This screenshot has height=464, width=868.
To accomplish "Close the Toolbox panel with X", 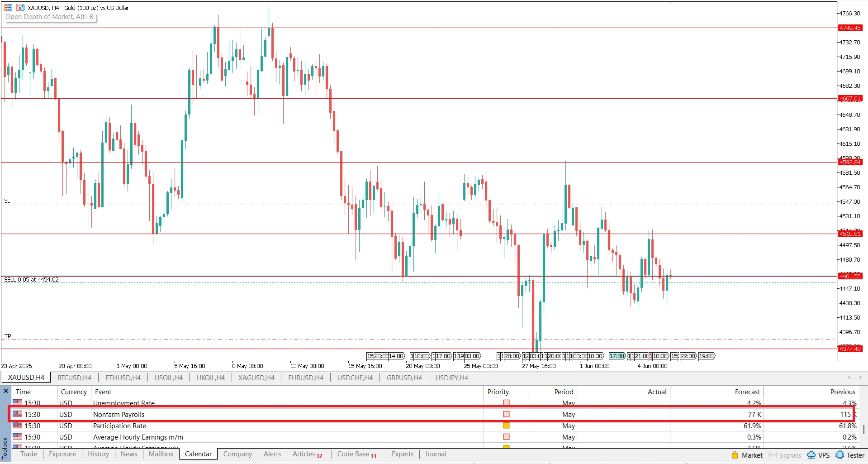I will point(6,391).
